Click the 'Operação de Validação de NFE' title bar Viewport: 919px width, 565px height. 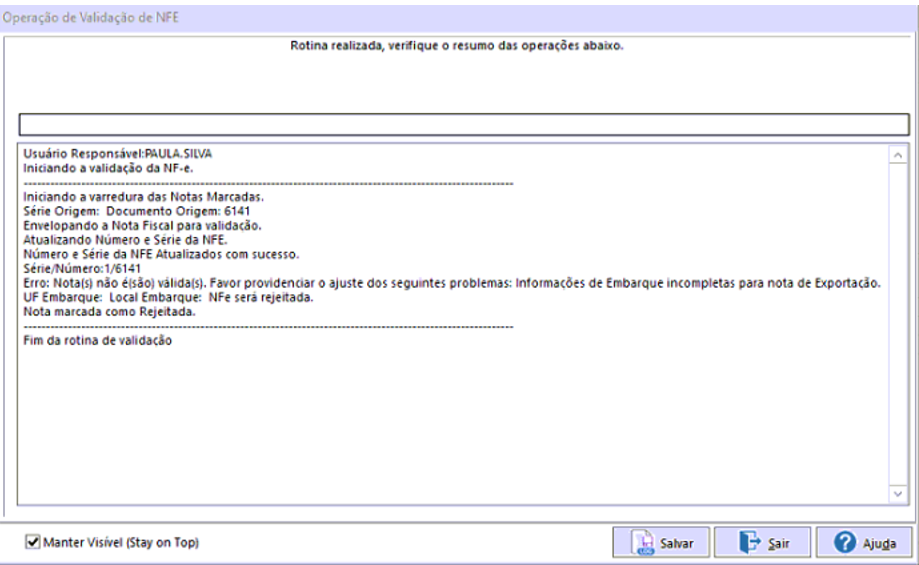tap(460, 18)
